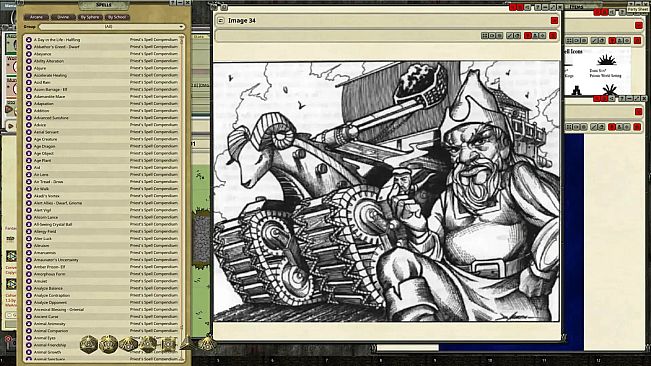Open the link icon for Acid Rain spell
The width and height of the screenshot is (651, 366).
(x=29, y=82)
